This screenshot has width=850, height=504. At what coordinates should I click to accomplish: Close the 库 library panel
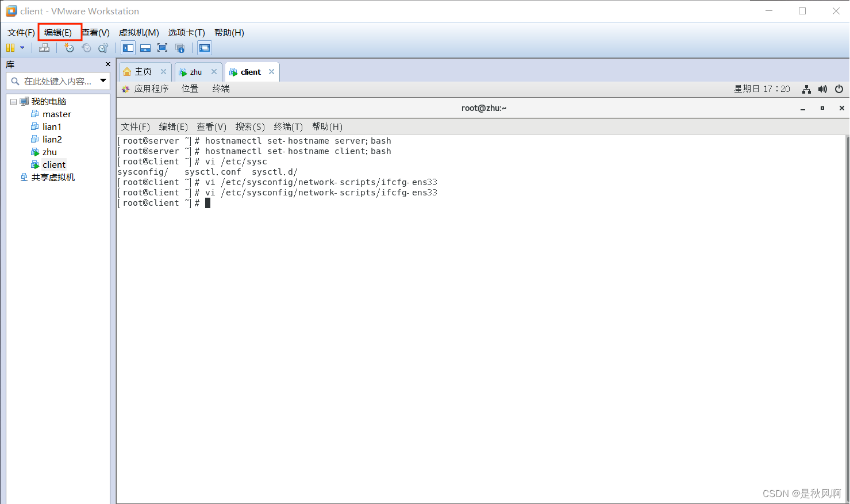pyautogui.click(x=107, y=64)
